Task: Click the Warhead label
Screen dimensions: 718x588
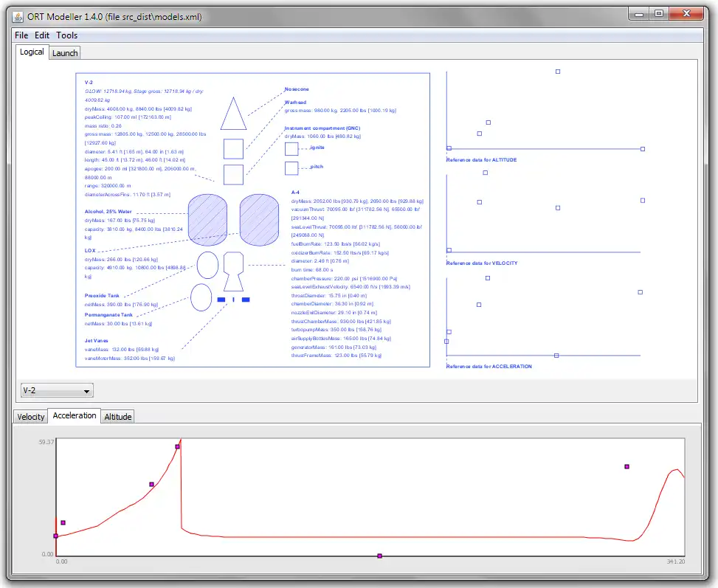Action: 295,103
